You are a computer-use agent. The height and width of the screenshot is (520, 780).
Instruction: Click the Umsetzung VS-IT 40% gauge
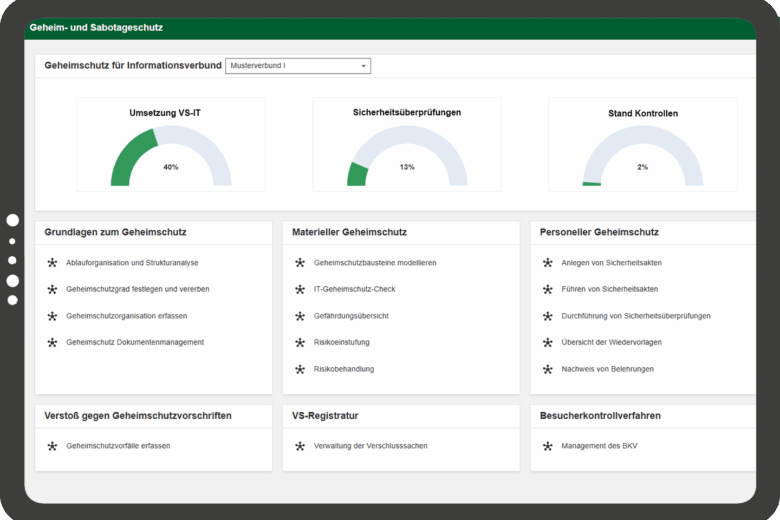tap(171, 156)
